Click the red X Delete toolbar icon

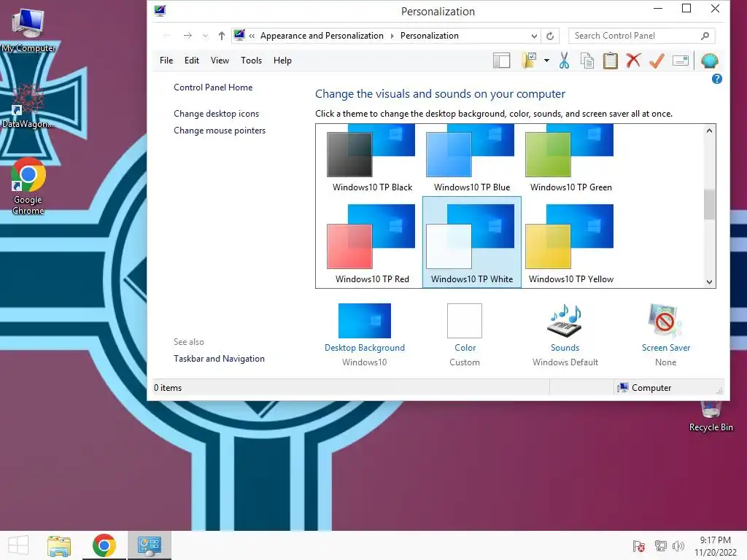click(x=633, y=61)
